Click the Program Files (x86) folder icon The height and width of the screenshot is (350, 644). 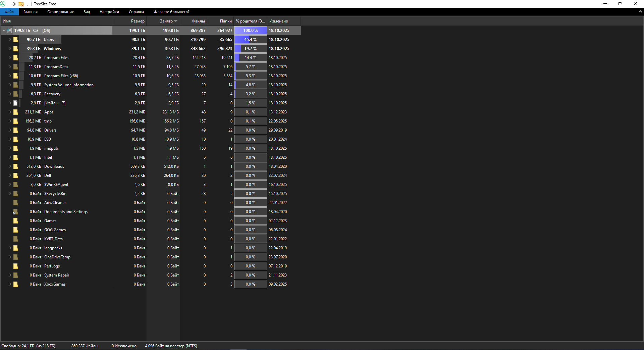tap(15, 76)
